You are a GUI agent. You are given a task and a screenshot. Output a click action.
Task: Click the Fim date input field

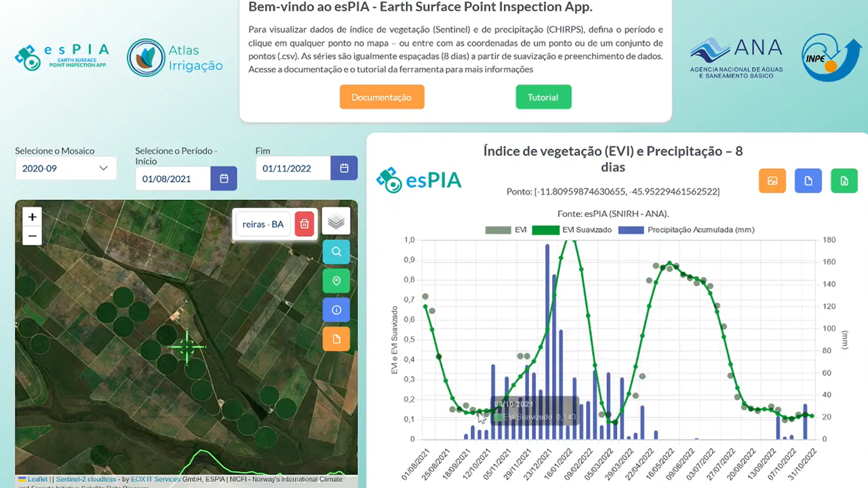tap(292, 168)
